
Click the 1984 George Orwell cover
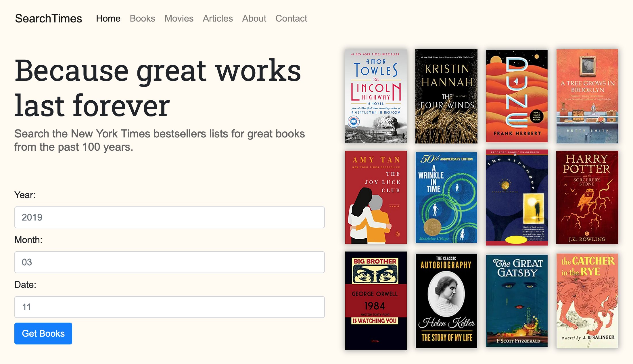click(376, 301)
